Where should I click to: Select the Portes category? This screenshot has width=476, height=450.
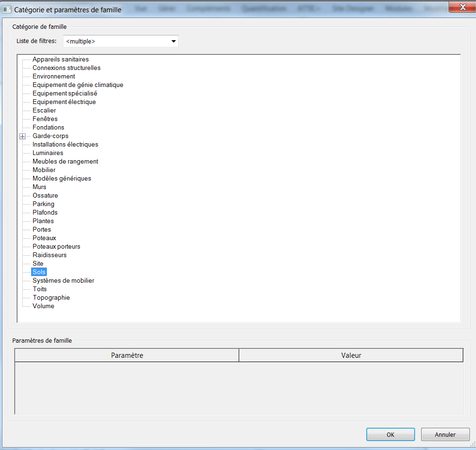pyautogui.click(x=42, y=230)
